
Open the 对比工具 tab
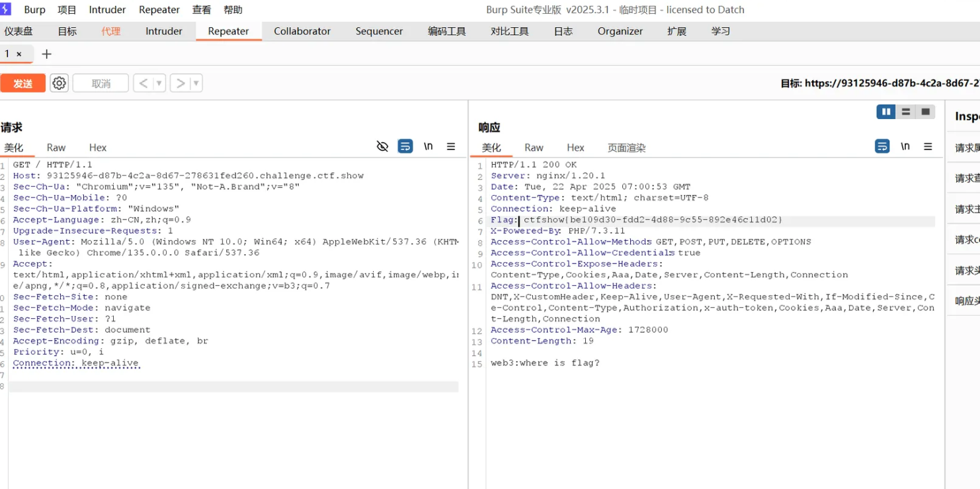click(510, 31)
